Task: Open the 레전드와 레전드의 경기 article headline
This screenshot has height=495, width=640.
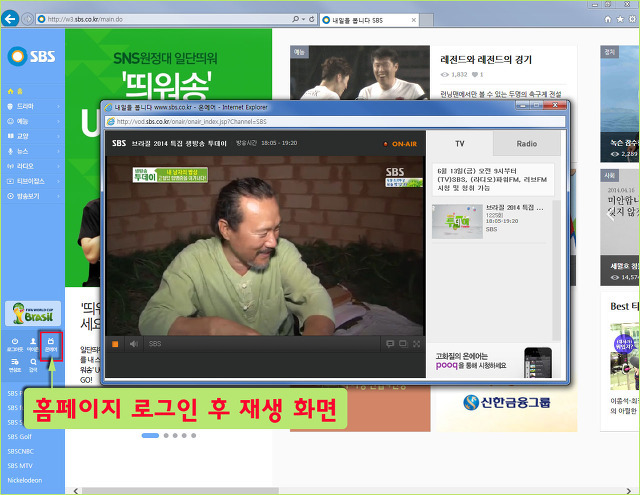Action: click(x=486, y=60)
